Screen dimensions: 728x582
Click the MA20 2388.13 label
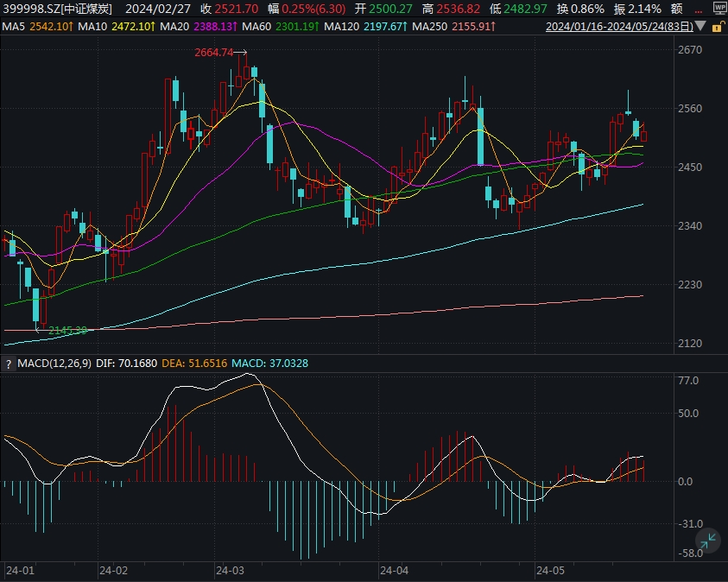point(199,27)
